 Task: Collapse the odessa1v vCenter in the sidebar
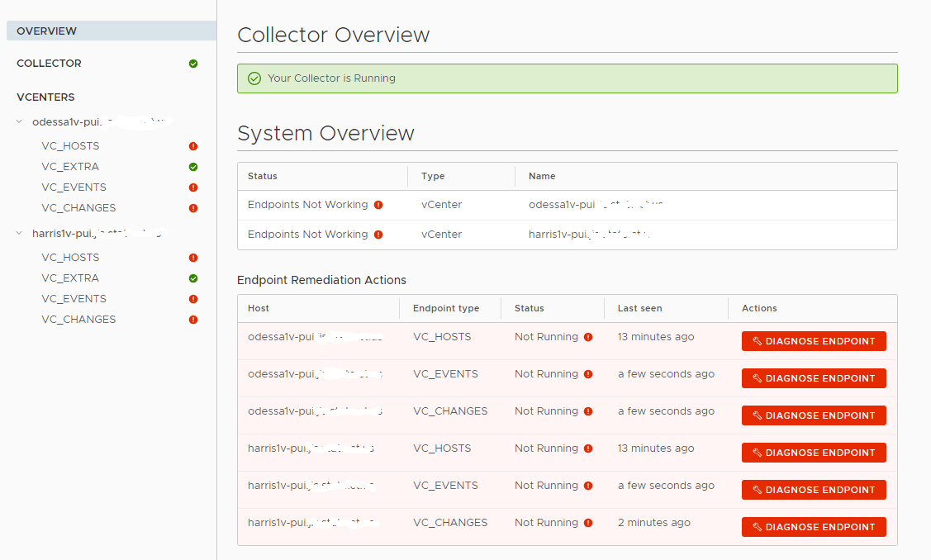click(x=18, y=121)
